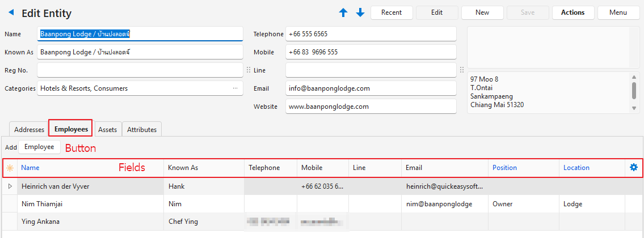Sort employees by Position column header
Image resolution: width=644 pixels, height=238 pixels.
(x=504, y=168)
